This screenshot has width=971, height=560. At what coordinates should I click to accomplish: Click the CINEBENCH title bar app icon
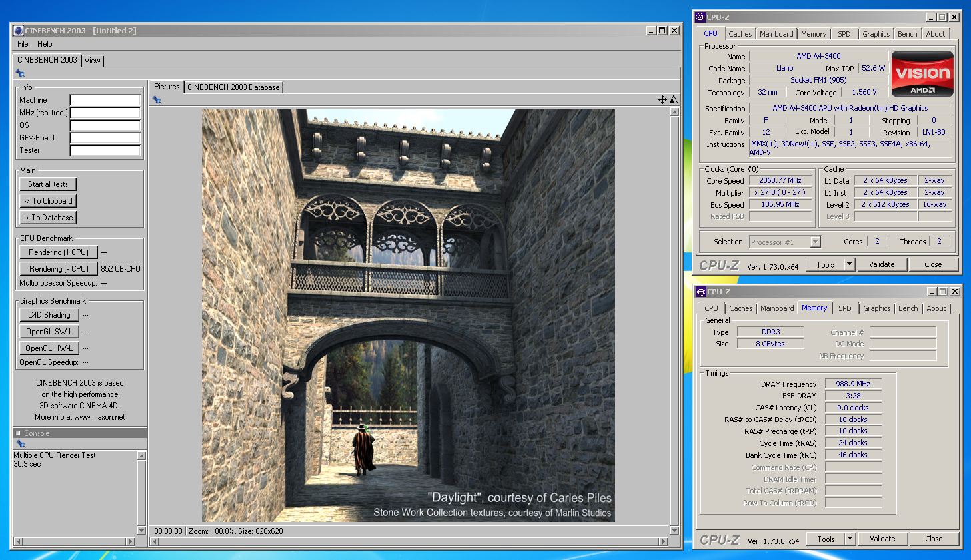(19, 31)
